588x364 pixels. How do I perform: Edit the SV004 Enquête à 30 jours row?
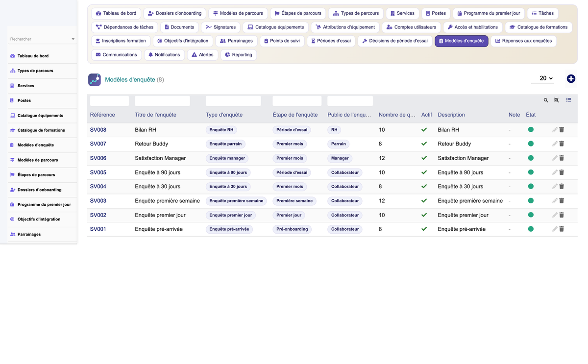pyautogui.click(x=555, y=187)
